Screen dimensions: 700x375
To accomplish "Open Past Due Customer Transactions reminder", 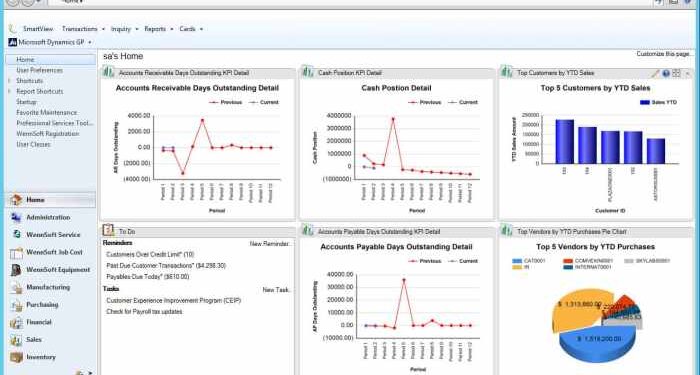I will pos(166,266).
